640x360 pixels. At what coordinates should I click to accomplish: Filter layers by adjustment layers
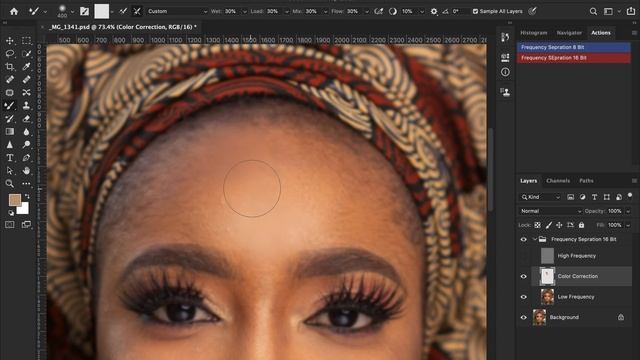pyautogui.click(x=582, y=197)
